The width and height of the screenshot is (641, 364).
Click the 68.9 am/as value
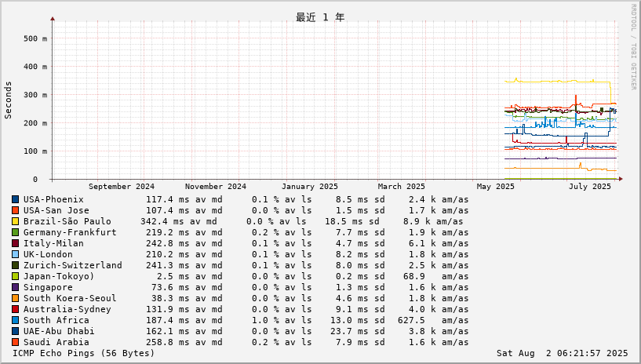[435, 277]
